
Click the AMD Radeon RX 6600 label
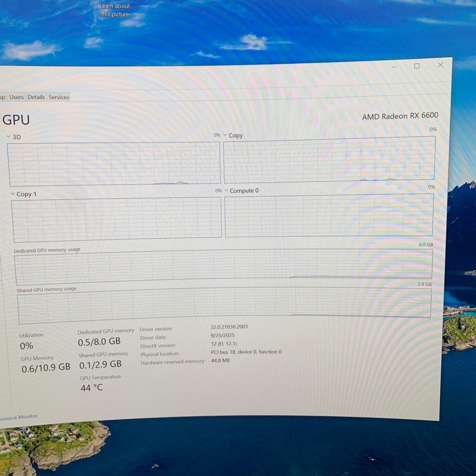tap(400, 116)
